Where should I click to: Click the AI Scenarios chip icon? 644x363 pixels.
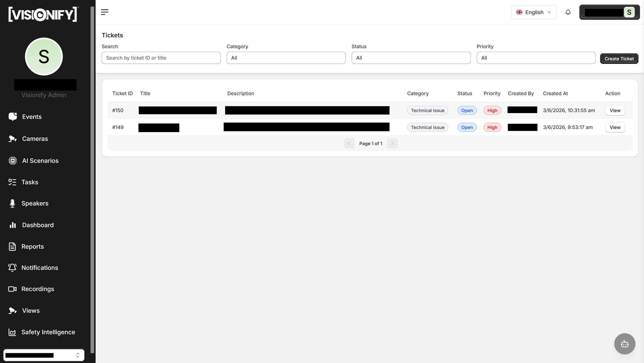tap(13, 161)
